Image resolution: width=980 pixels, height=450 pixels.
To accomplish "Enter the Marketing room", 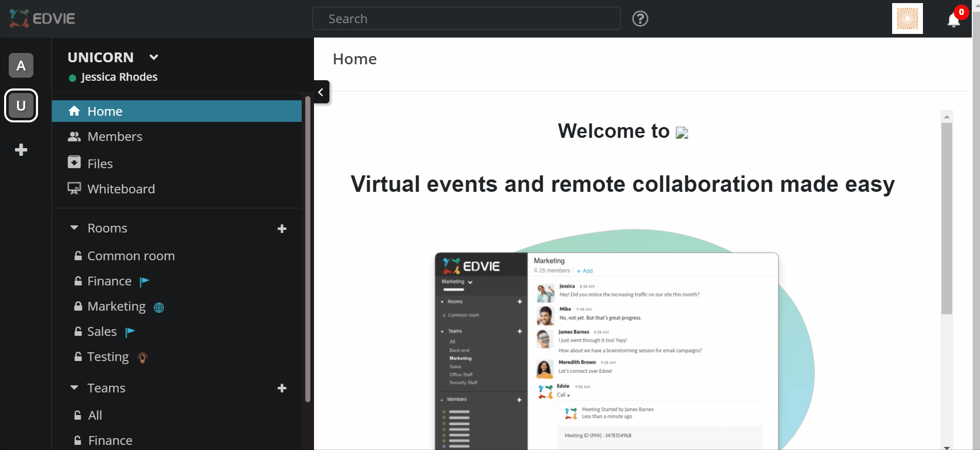I will click(x=116, y=307).
